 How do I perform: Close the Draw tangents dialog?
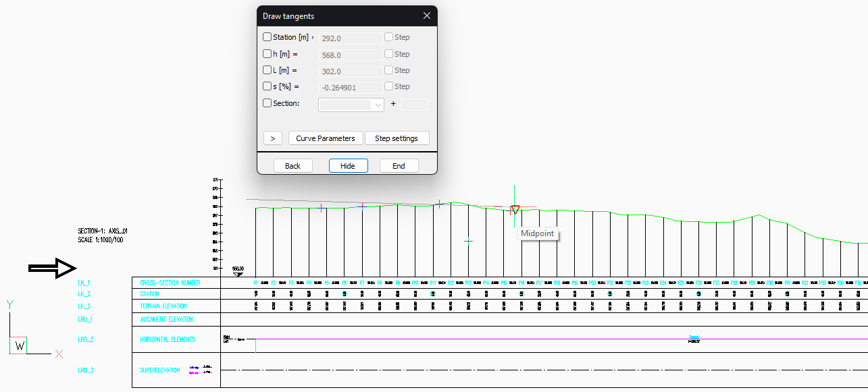[x=426, y=16]
